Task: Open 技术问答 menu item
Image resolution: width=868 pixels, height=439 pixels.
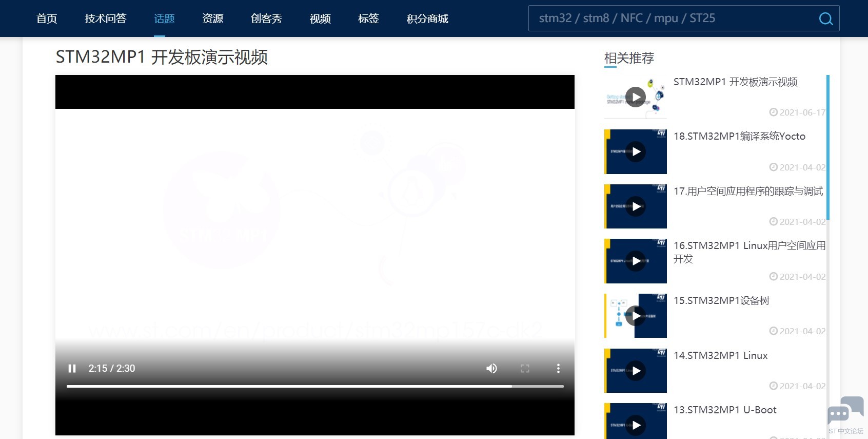Action: (x=106, y=18)
